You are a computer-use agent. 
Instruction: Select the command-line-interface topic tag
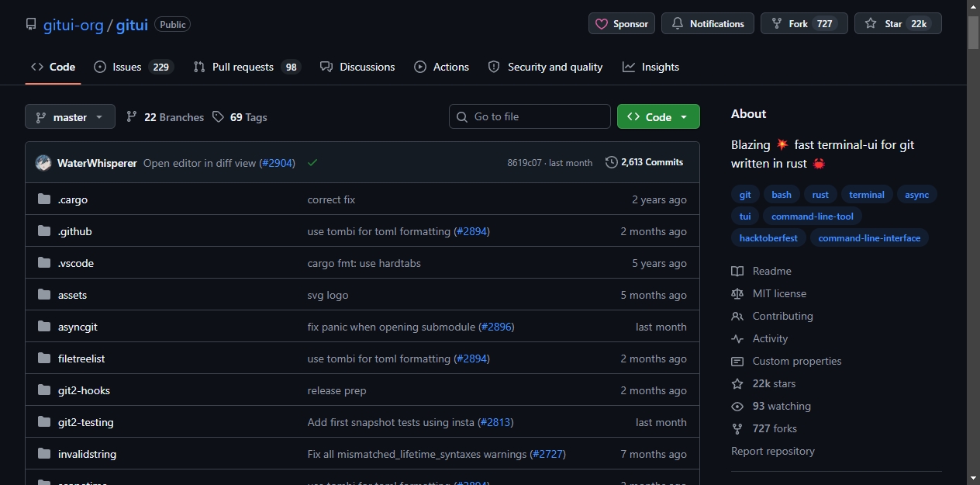coord(869,238)
